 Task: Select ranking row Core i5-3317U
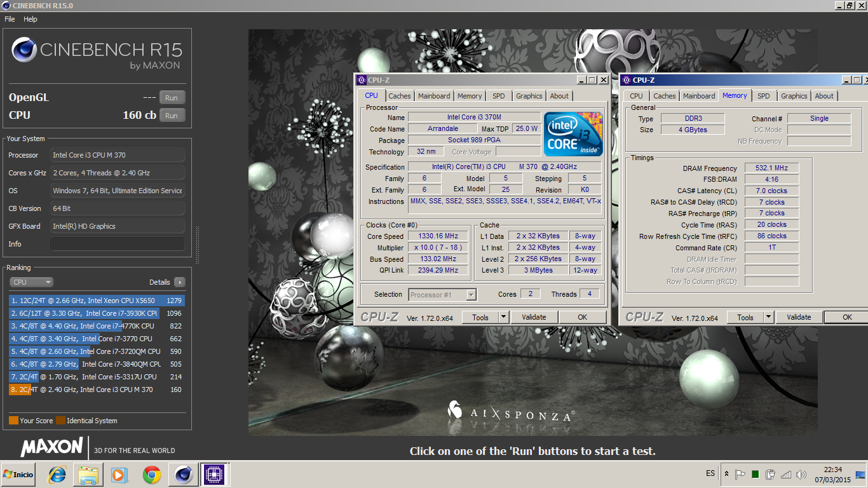[97, 377]
